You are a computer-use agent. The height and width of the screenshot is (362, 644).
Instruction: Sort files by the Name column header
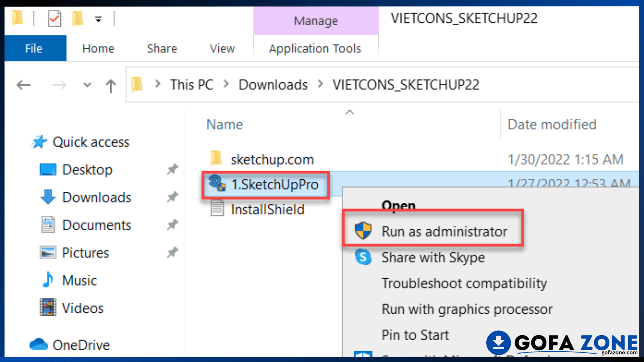(224, 124)
